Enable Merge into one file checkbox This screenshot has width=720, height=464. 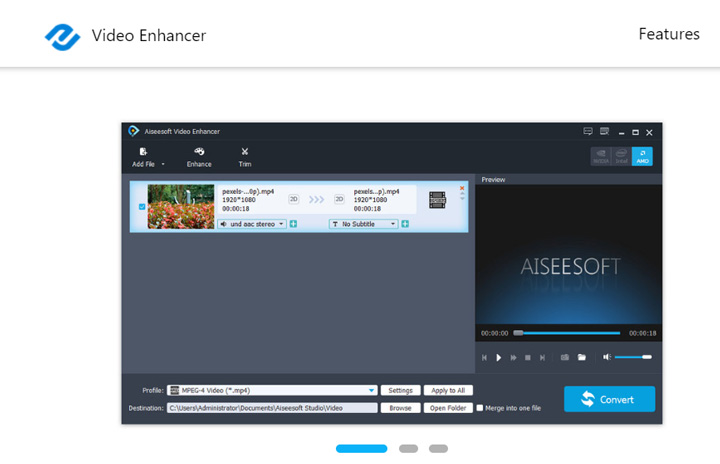480,408
